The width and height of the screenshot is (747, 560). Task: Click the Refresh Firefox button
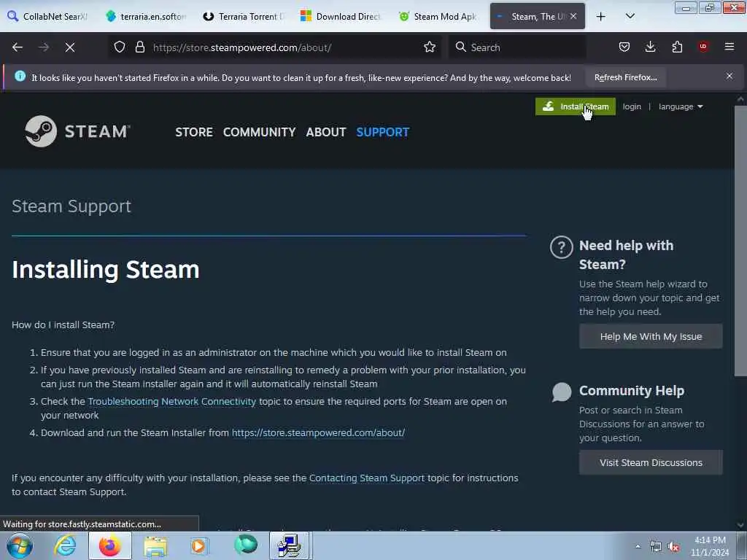point(625,77)
